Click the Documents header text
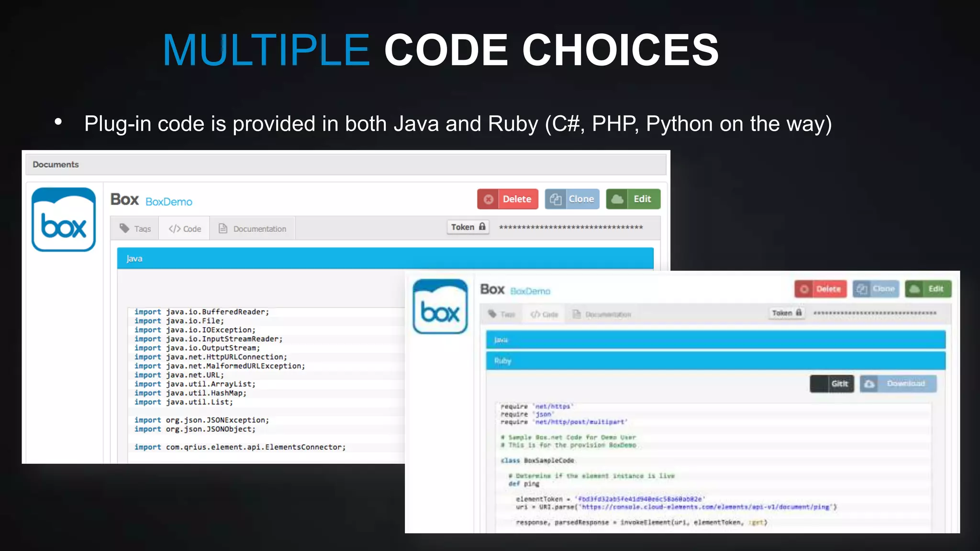The width and height of the screenshot is (980, 551). (56, 165)
